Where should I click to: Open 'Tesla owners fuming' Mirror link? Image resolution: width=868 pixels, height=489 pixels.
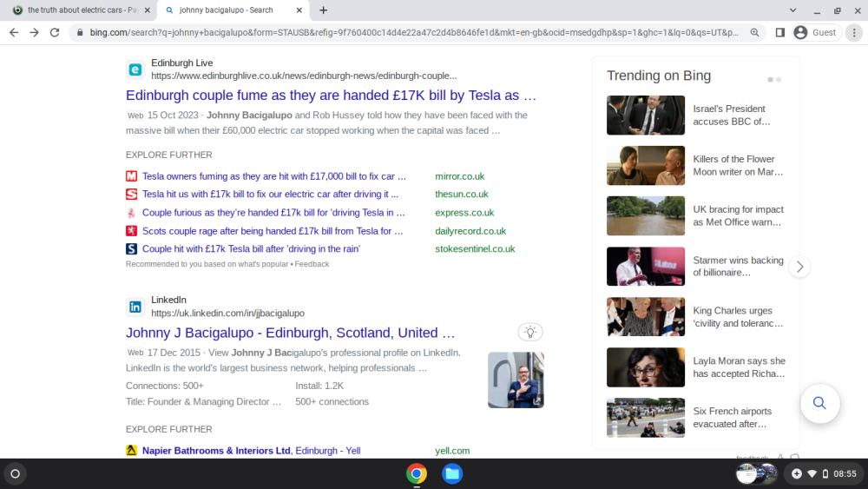274,176
